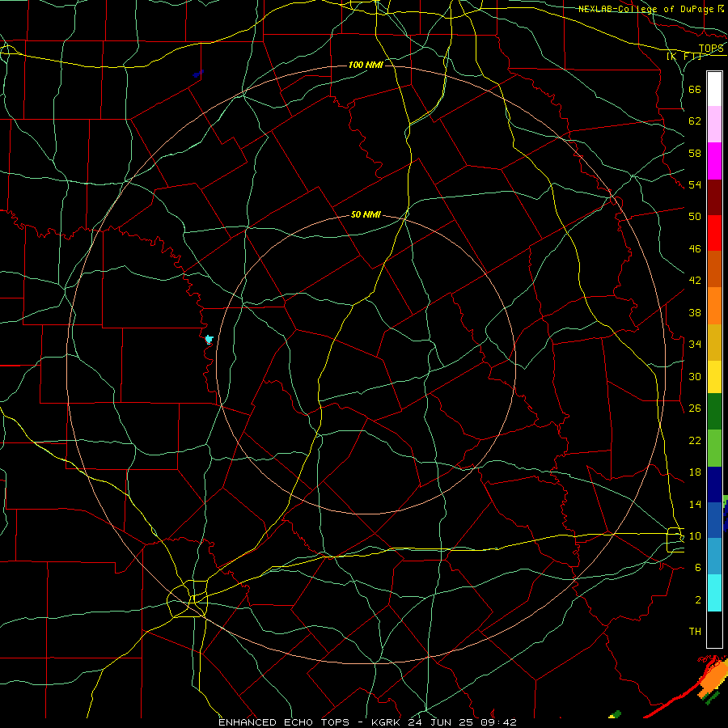
Task: Click the 100 NMI range ring label
Action: [366, 65]
